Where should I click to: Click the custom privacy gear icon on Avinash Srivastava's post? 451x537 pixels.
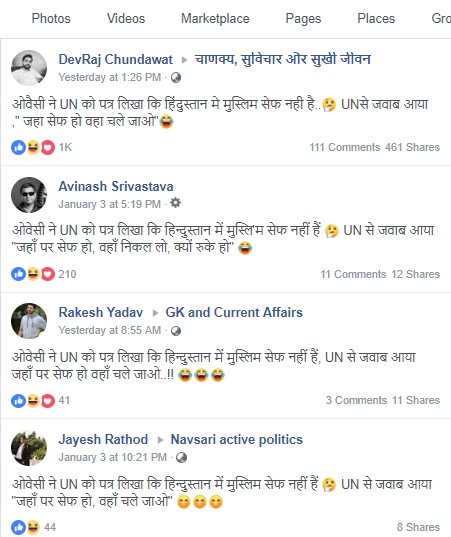click(x=175, y=203)
